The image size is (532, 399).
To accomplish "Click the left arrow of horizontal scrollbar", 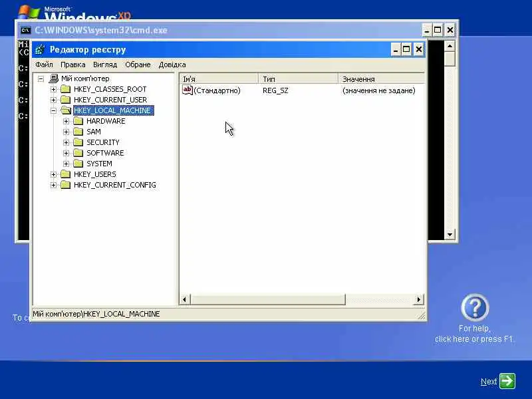I will [185, 299].
